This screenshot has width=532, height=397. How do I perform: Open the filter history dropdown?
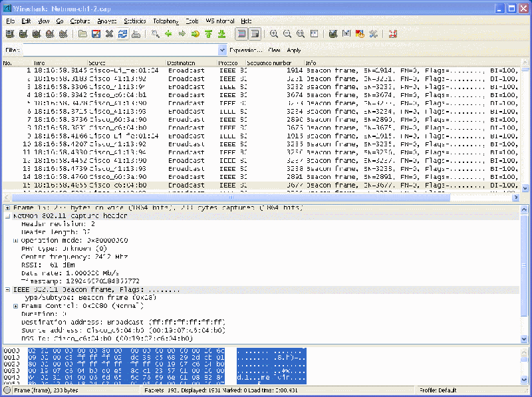point(222,51)
